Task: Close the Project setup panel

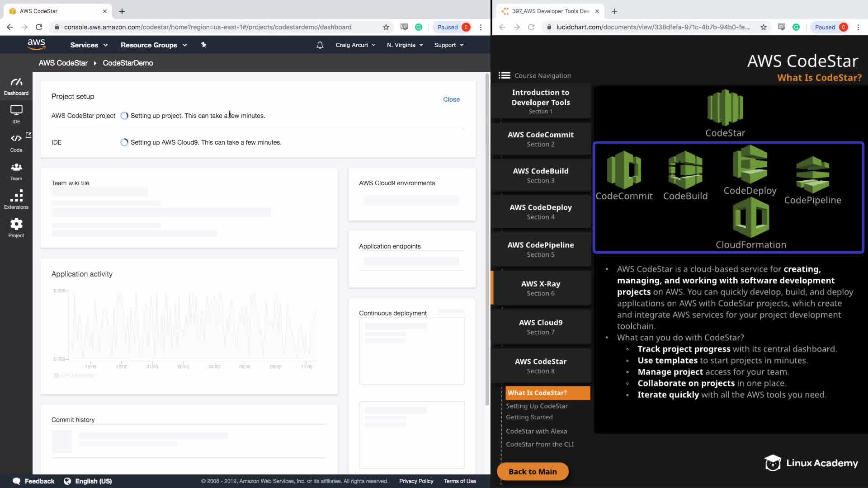Action: point(451,99)
